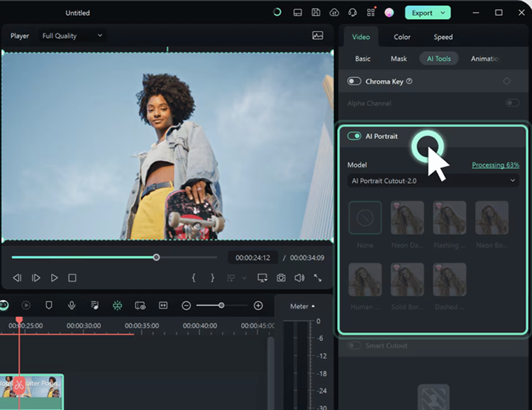Click the Chroma Key help icon
The width and height of the screenshot is (532, 410).
pos(409,81)
